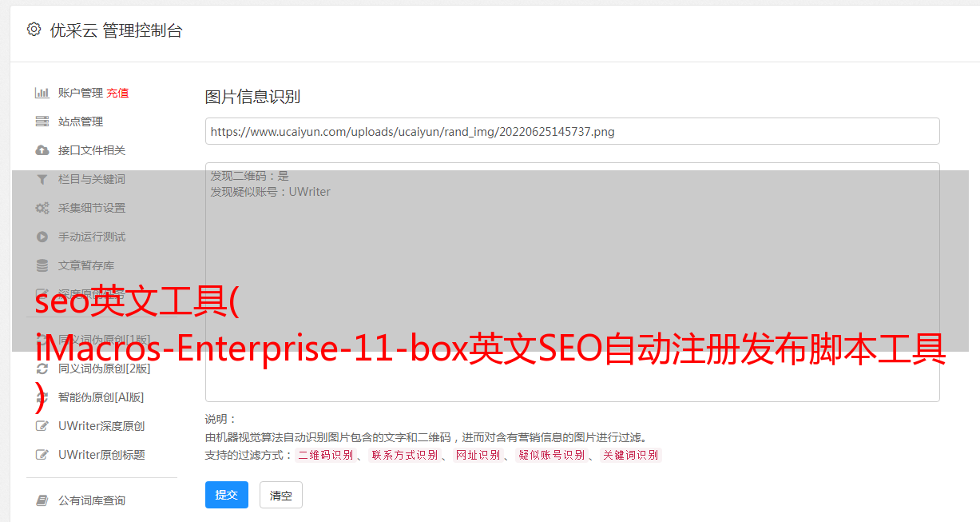Click the red 充值 link
The height and width of the screenshot is (522, 980).
(x=117, y=93)
